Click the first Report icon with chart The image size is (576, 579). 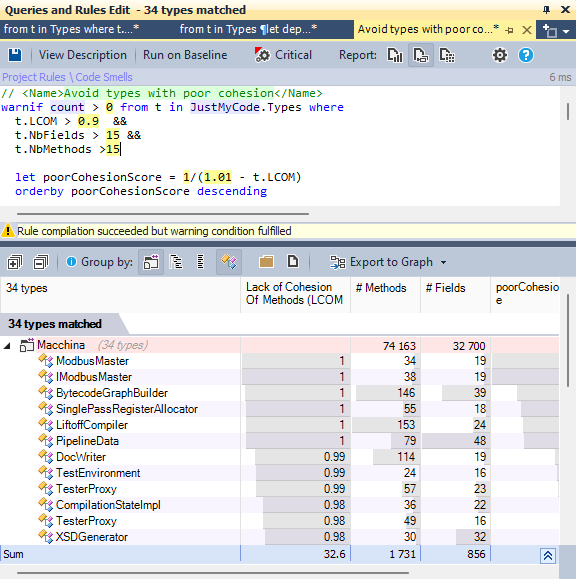[395, 55]
